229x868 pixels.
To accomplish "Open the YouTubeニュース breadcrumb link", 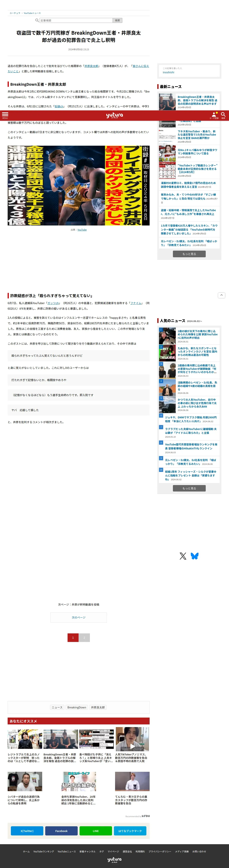I will (x=32, y=13).
